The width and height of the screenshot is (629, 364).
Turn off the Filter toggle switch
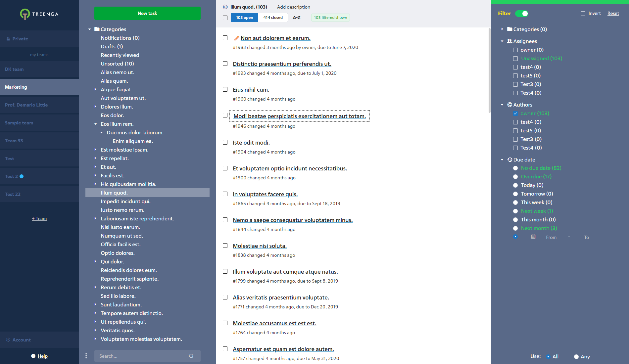[x=521, y=14]
